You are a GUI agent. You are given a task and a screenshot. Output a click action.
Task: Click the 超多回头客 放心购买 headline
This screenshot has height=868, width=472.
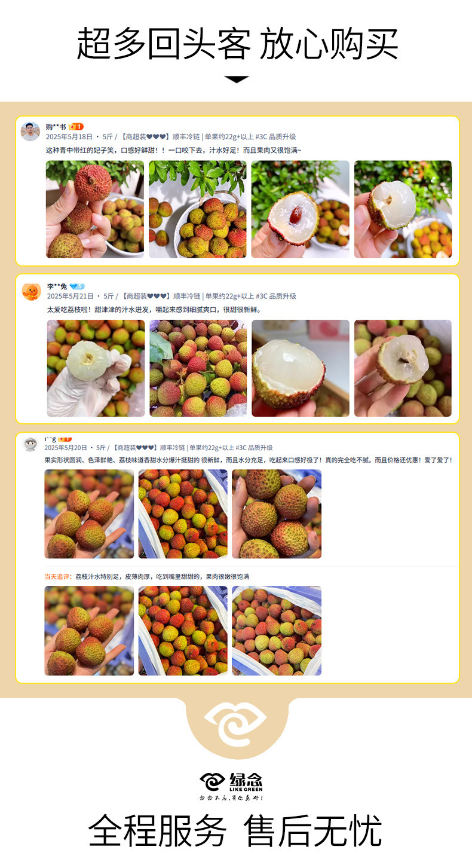[237, 44]
